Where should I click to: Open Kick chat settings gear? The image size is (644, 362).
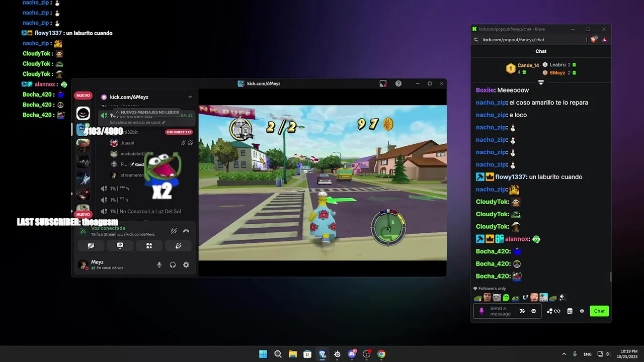click(x=582, y=311)
